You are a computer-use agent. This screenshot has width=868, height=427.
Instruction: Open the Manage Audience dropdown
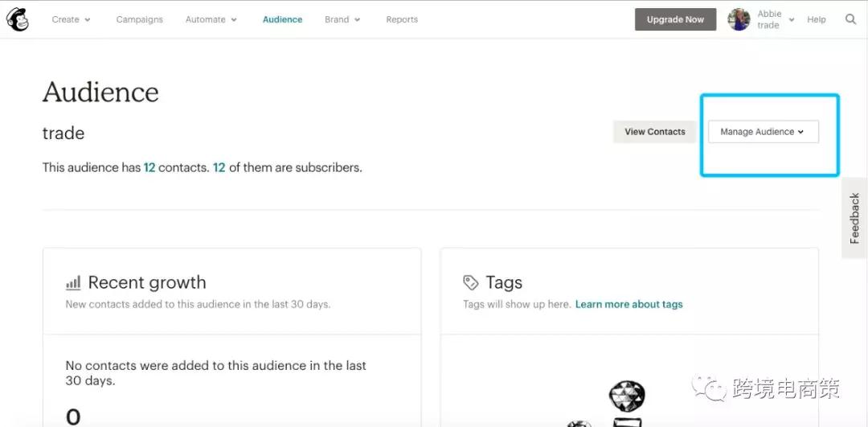pos(763,132)
